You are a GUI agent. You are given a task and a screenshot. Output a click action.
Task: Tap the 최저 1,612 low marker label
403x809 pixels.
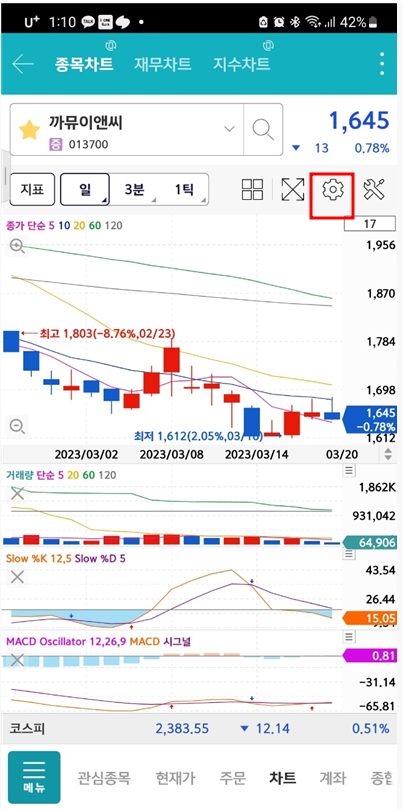pos(199,436)
